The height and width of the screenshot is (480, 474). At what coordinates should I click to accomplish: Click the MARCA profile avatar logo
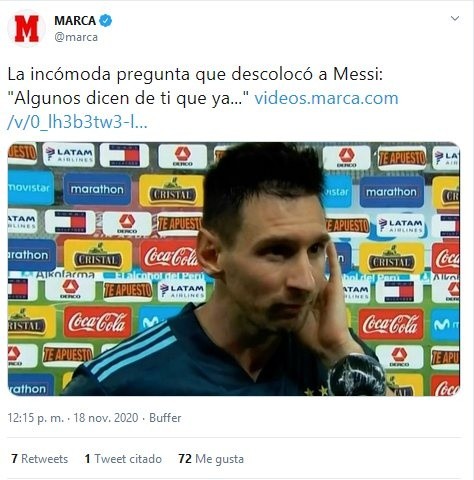[26, 28]
